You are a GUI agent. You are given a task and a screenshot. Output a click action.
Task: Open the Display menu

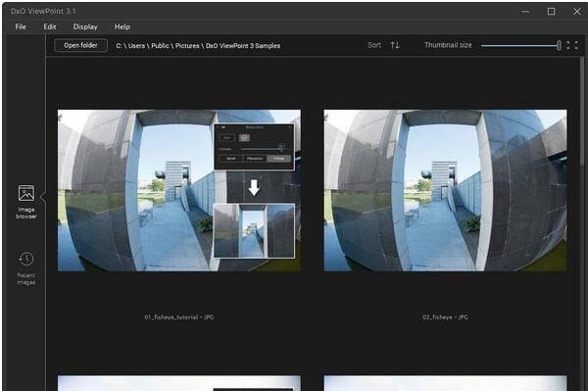point(85,26)
